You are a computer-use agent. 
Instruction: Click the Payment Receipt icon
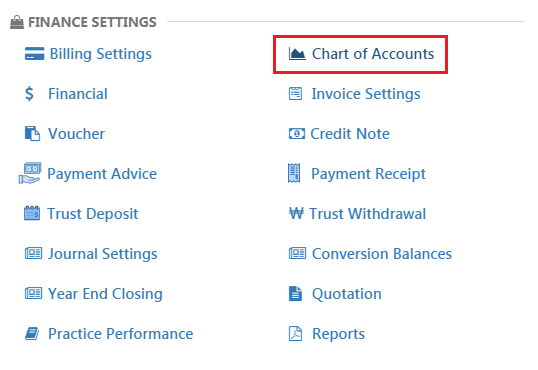294,173
